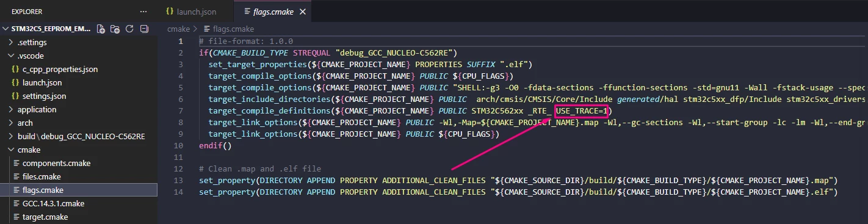
Task: Close the flags.cmake tab
Action: pyautogui.click(x=303, y=12)
